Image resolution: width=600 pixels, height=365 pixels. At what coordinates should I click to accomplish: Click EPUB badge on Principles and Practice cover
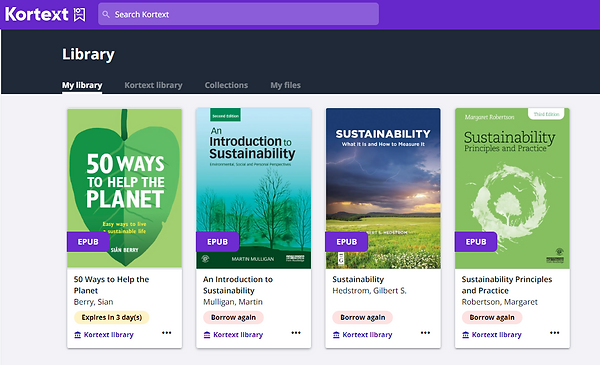[x=476, y=242]
